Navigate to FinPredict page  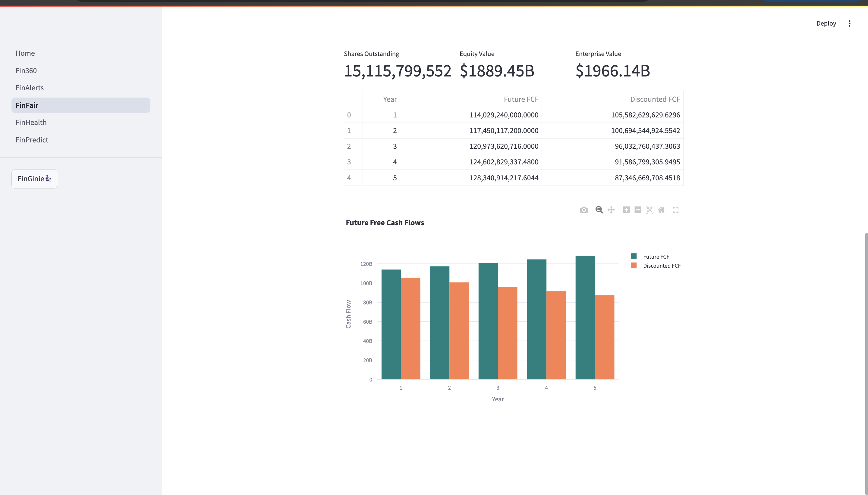coord(32,140)
